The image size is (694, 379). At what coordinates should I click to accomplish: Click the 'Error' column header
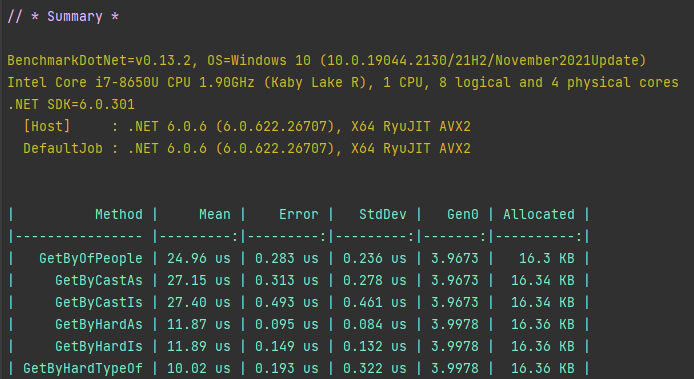(x=299, y=214)
